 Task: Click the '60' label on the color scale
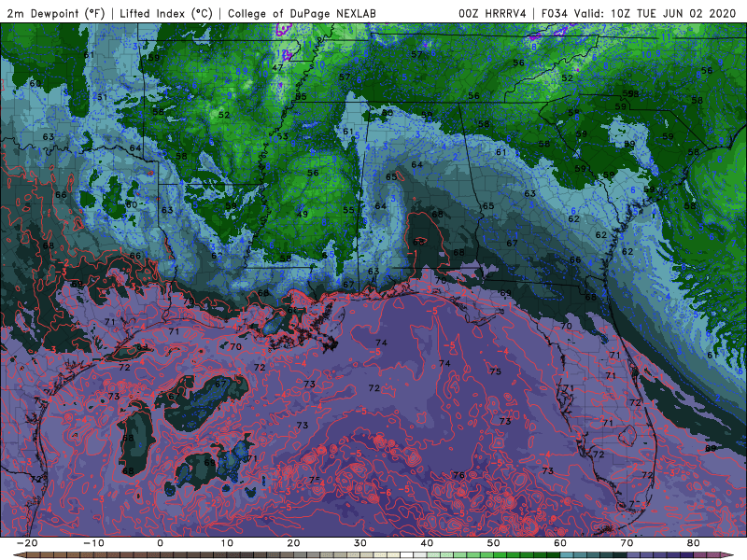pyautogui.click(x=560, y=543)
